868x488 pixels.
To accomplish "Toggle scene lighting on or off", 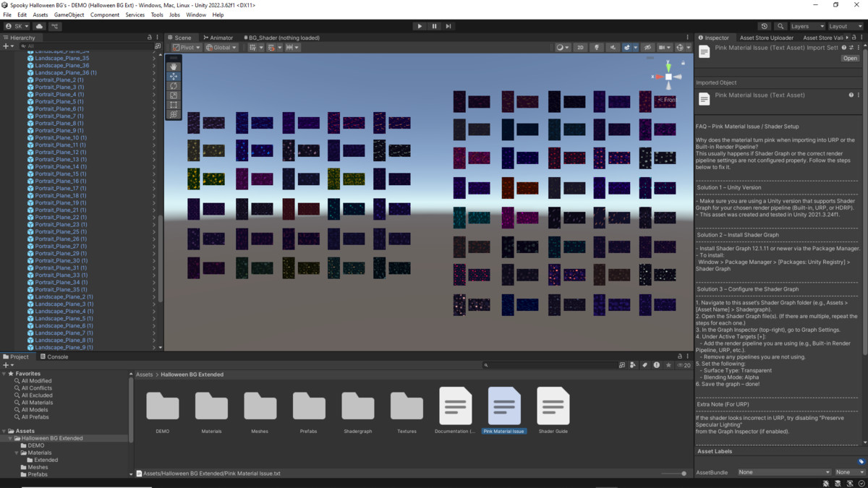I will (597, 48).
